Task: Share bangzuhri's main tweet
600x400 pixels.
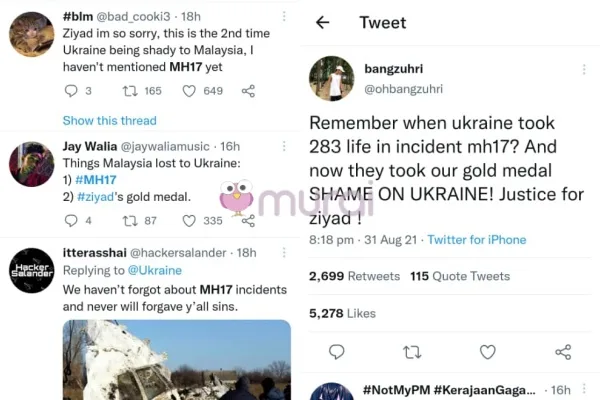Action: click(563, 352)
